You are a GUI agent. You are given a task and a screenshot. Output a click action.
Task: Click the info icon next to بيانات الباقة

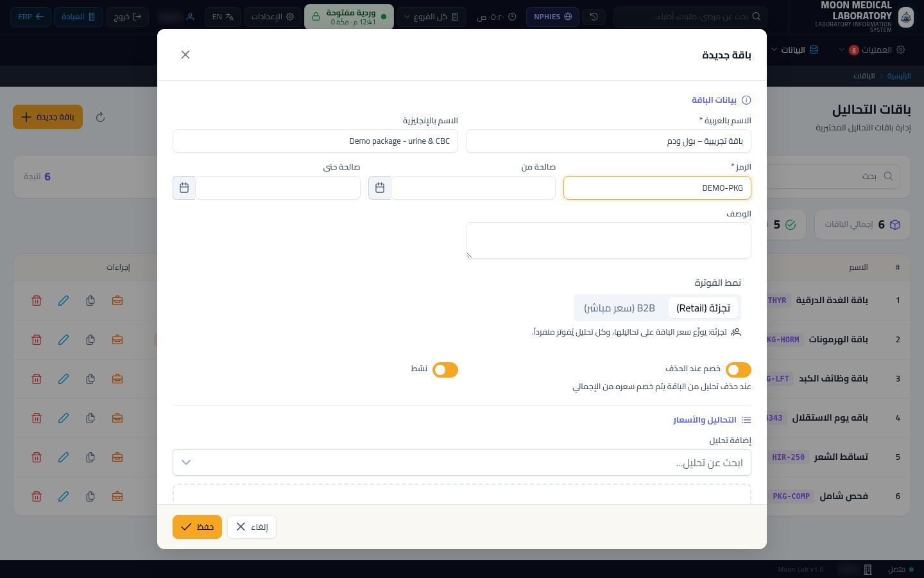point(746,100)
